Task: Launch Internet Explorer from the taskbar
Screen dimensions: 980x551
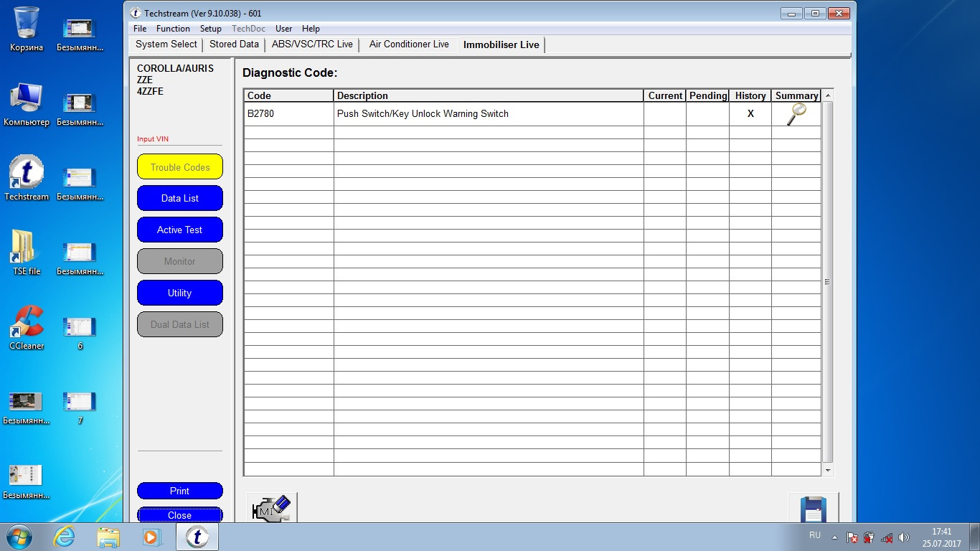Action: coord(65,537)
